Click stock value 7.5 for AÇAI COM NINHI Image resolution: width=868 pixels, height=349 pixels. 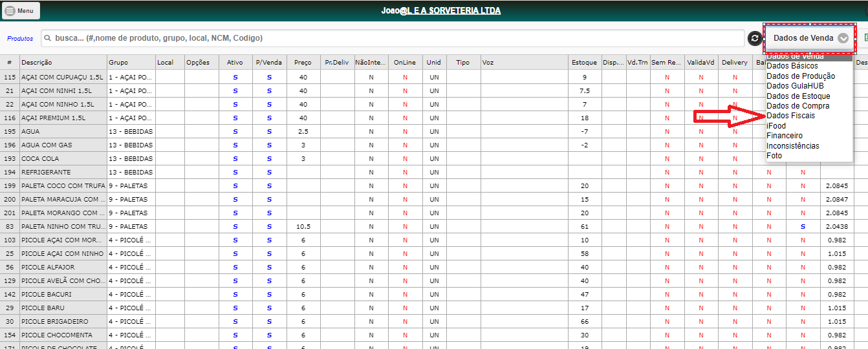click(584, 91)
